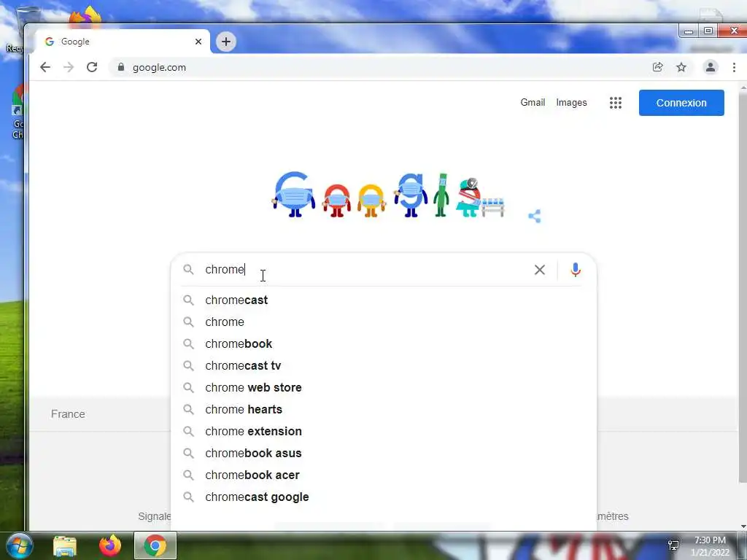The height and width of the screenshot is (560, 747).
Task: Open Chrome's three-dot menu
Action: [734, 67]
